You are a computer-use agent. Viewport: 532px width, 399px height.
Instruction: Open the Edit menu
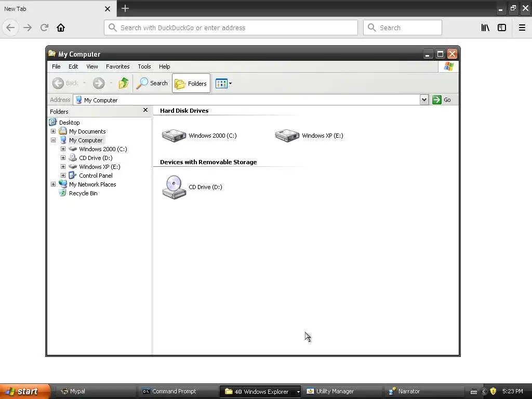(73, 66)
